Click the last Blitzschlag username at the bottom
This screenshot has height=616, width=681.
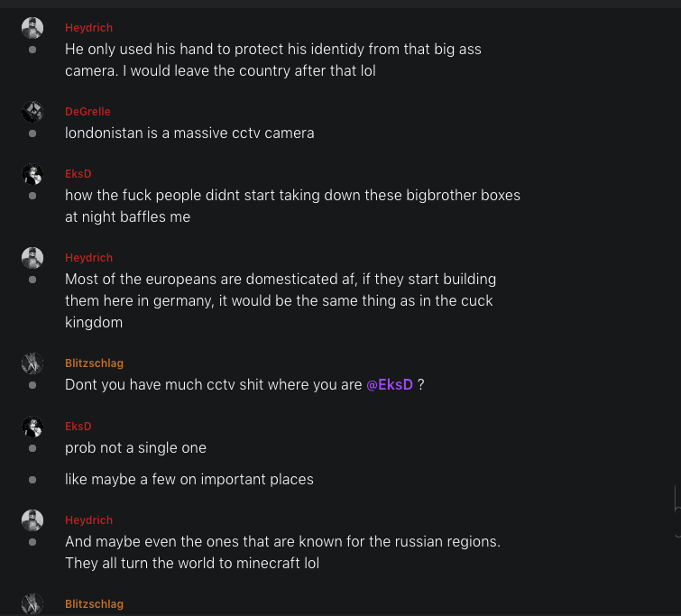[x=94, y=604]
